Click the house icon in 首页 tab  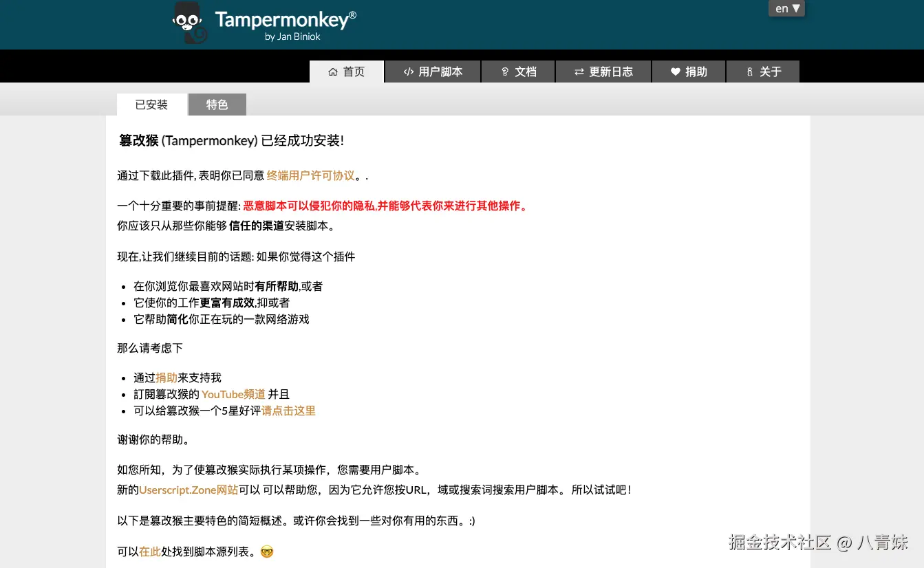coord(333,72)
